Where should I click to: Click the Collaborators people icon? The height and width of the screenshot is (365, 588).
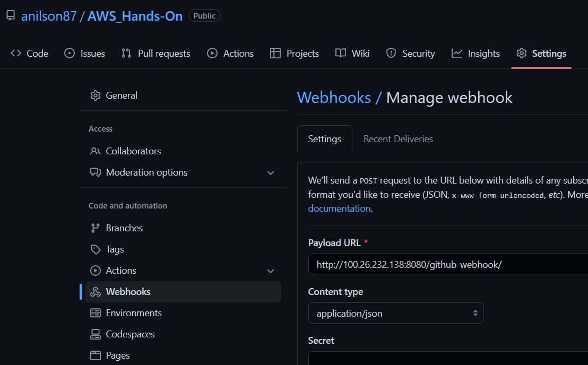pyautogui.click(x=96, y=151)
